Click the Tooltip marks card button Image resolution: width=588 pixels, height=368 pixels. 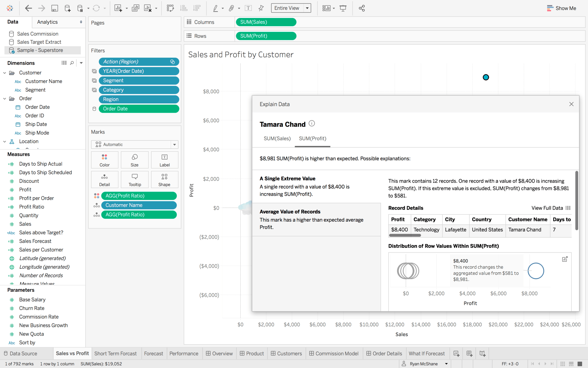click(x=135, y=180)
